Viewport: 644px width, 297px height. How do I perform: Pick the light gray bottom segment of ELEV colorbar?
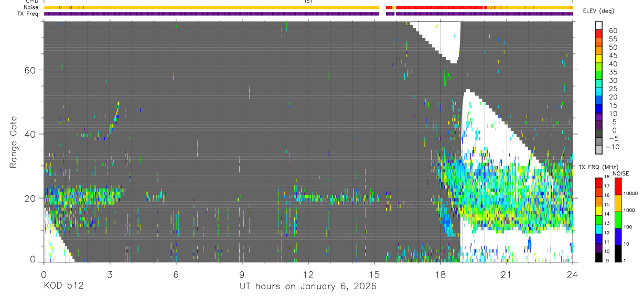pos(599,149)
